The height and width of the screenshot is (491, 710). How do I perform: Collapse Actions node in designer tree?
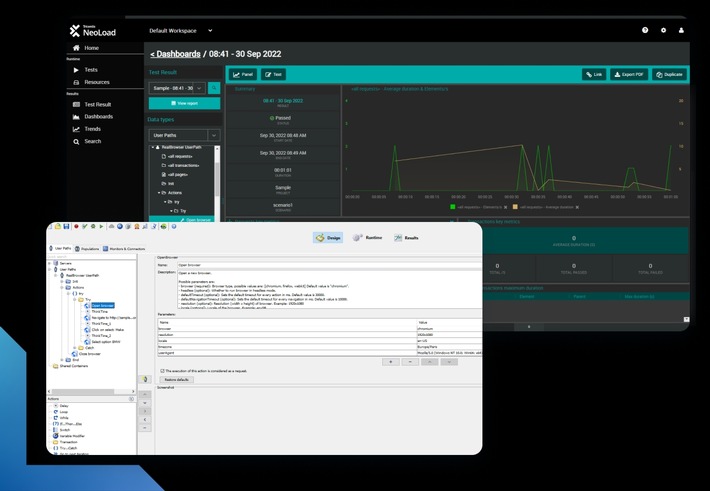coord(62,287)
